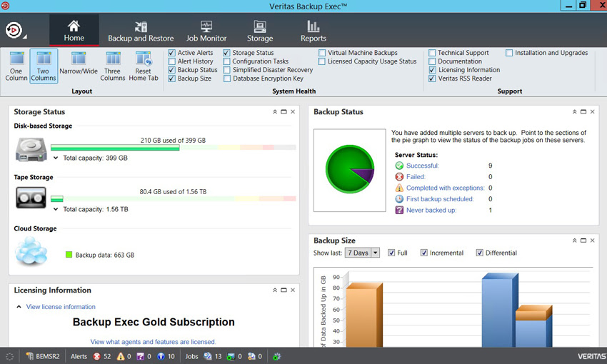The width and height of the screenshot is (607, 364).
Task: Expand disk-based storage Total capacity details
Action: click(56, 158)
